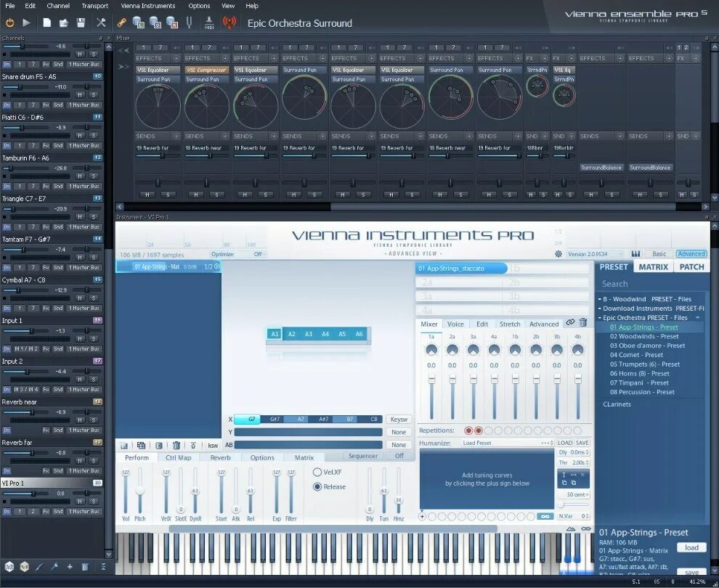
Task: Click the plus icon in the first SENDS header
Action: pos(176,136)
